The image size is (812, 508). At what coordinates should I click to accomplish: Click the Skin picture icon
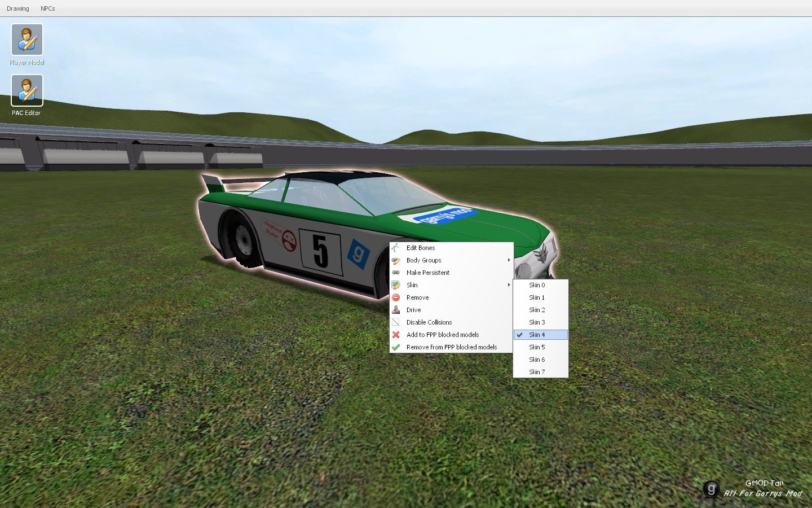tap(396, 285)
